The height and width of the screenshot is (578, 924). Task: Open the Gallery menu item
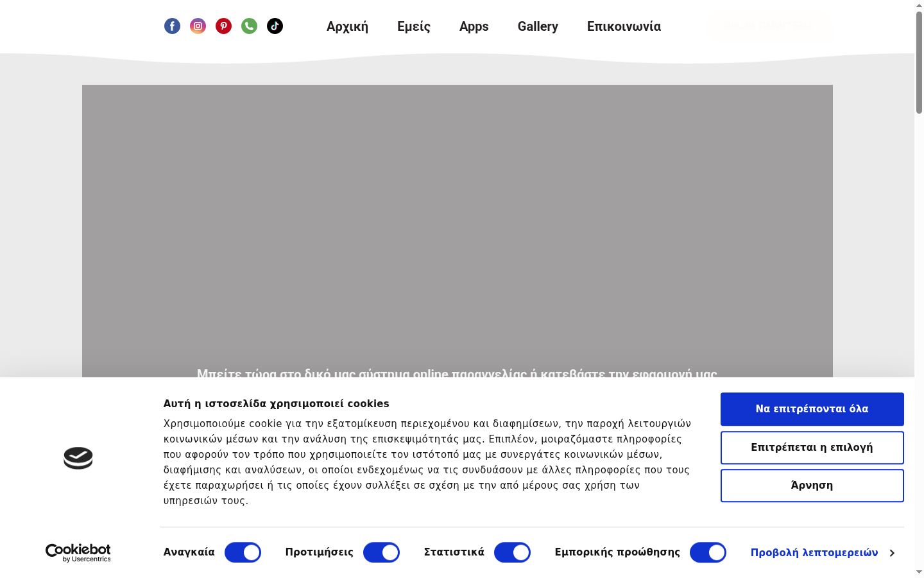tap(538, 26)
